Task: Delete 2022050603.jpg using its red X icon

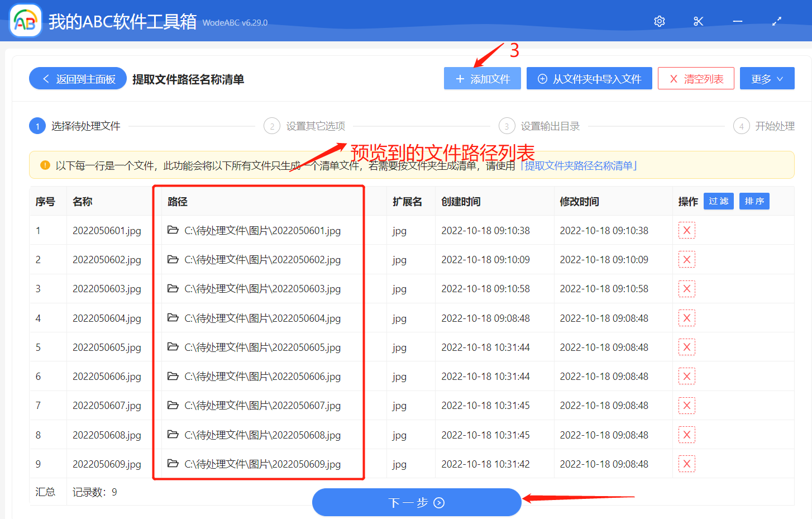Action: click(x=687, y=288)
